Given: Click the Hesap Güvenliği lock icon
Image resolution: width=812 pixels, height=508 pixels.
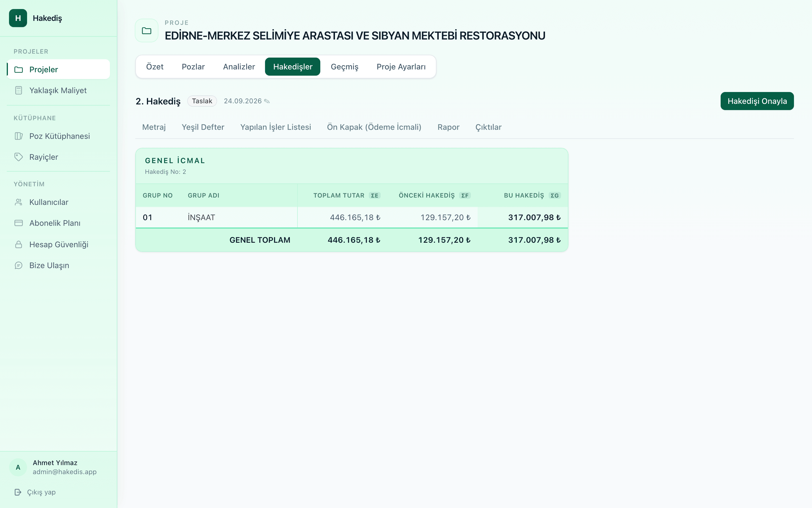Looking at the screenshot, I should [x=19, y=244].
